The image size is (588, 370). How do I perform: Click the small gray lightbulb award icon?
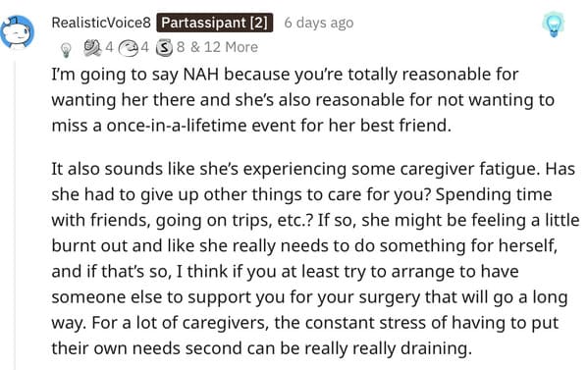coord(66,49)
